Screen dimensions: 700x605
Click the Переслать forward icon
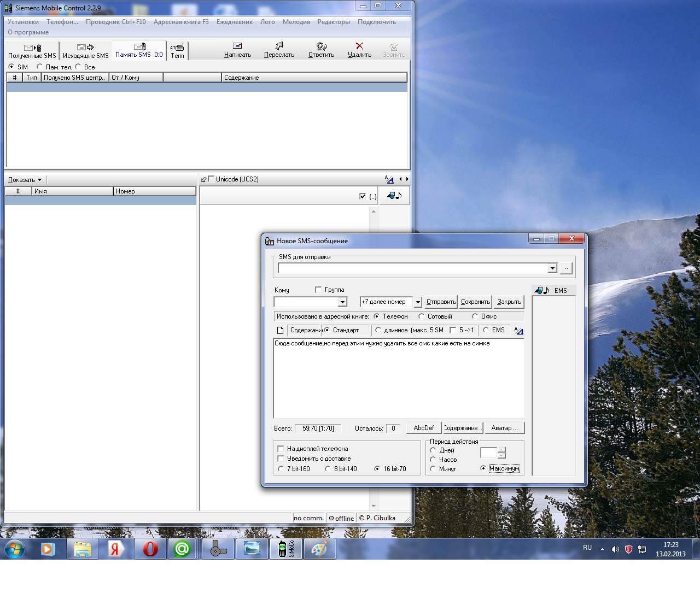click(279, 50)
